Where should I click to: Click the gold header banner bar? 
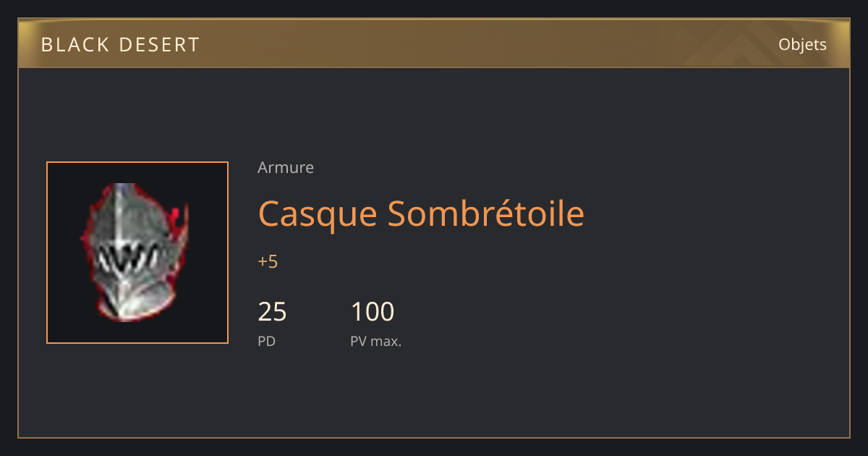[434, 43]
